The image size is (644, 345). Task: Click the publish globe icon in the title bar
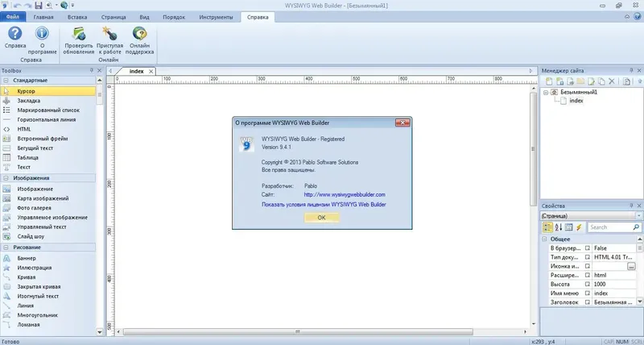pyautogui.click(x=64, y=6)
